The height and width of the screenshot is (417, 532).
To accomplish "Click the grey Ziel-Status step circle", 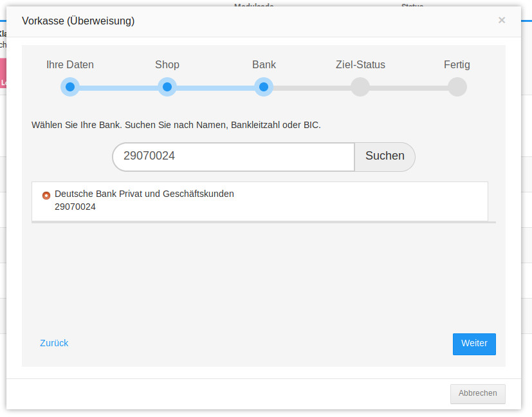I will click(360, 87).
